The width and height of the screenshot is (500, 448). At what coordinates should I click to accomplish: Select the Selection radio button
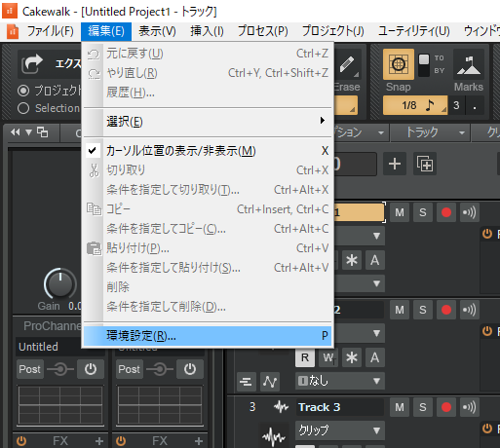[x=23, y=108]
